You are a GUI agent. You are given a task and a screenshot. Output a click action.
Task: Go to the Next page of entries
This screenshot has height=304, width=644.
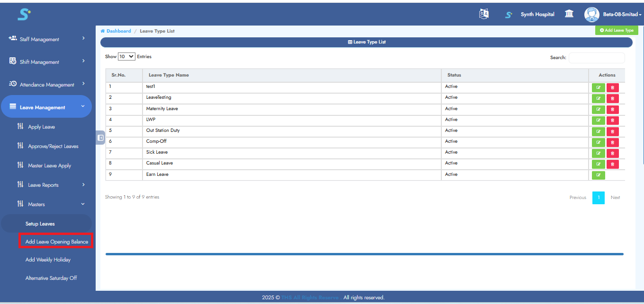pyautogui.click(x=616, y=197)
